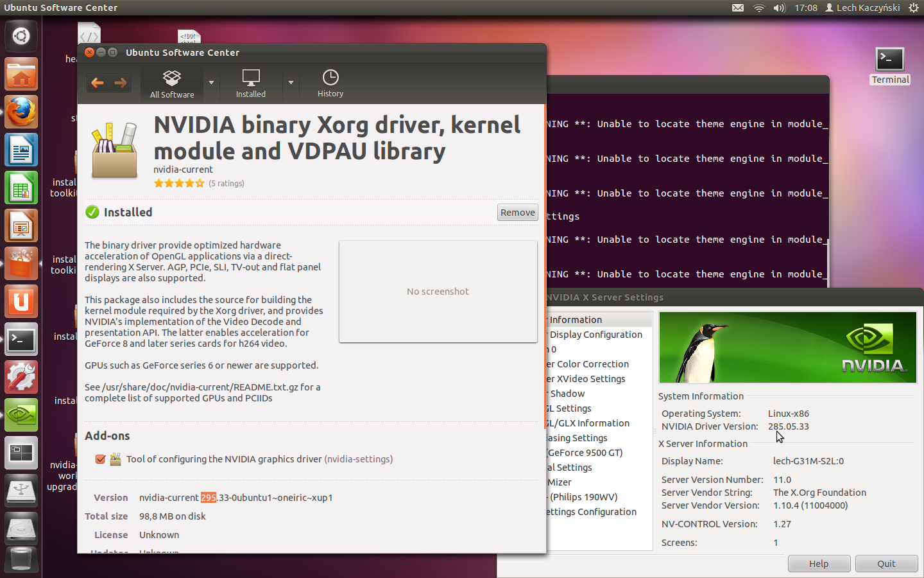Click the No screenshot placeholder
This screenshot has width=924, height=578.
(438, 292)
